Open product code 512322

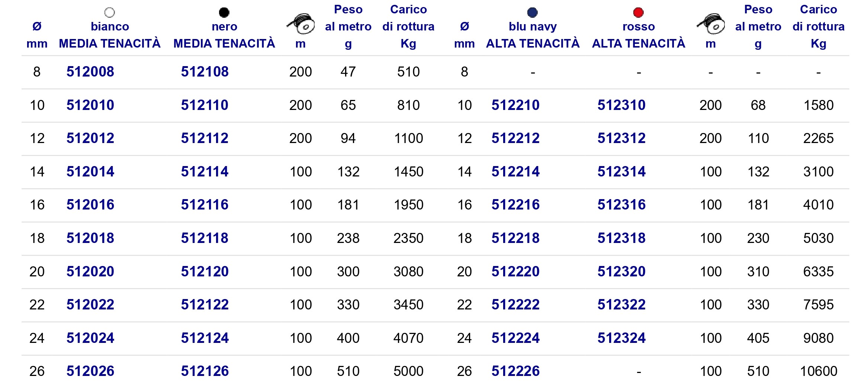(x=622, y=305)
